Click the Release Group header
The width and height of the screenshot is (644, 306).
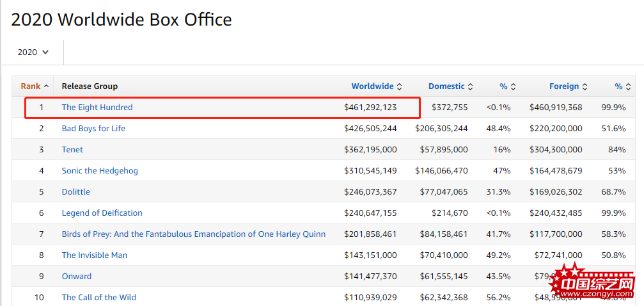pyautogui.click(x=90, y=86)
